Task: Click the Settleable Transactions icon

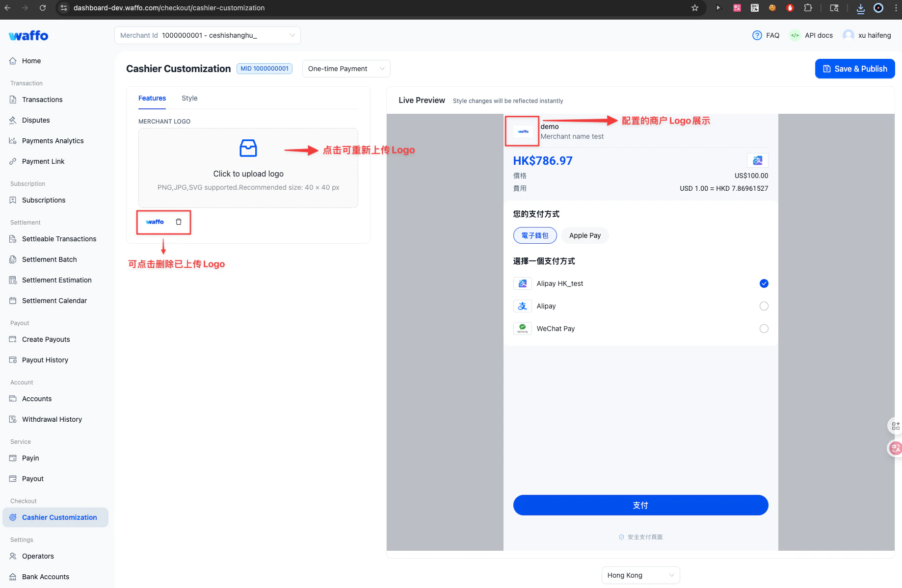Action: coord(13,239)
